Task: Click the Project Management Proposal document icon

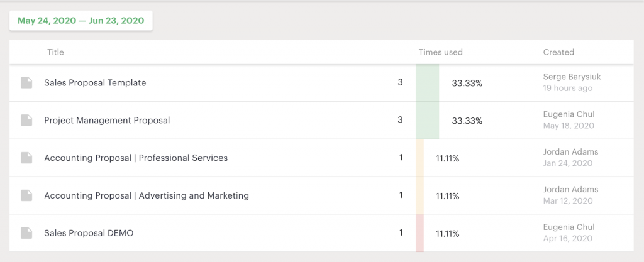Action: coord(26,121)
